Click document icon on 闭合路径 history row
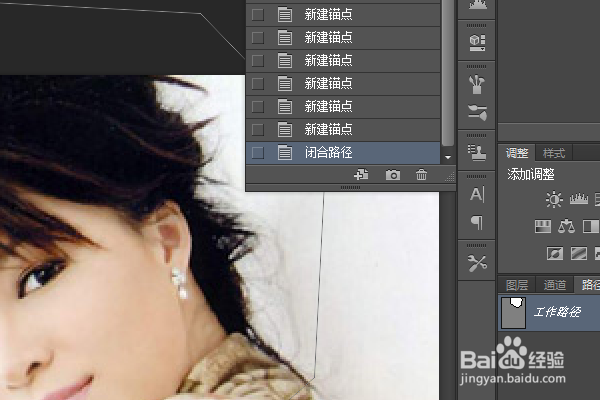600x400 pixels. pos(285,152)
